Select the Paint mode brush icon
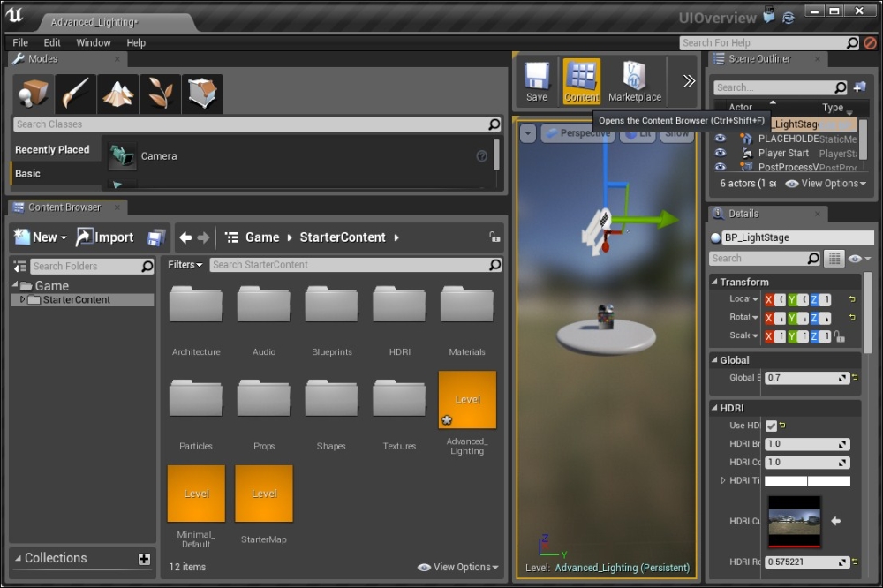 pyautogui.click(x=76, y=94)
